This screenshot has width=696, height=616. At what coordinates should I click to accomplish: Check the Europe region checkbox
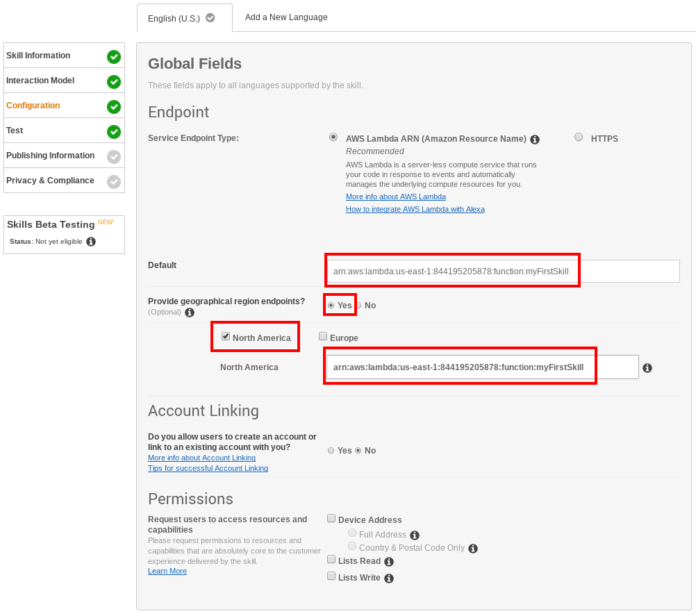click(x=323, y=336)
